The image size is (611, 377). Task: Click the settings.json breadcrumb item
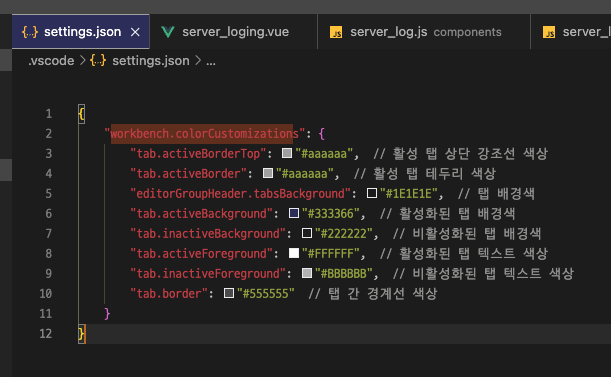(x=151, y=61)
